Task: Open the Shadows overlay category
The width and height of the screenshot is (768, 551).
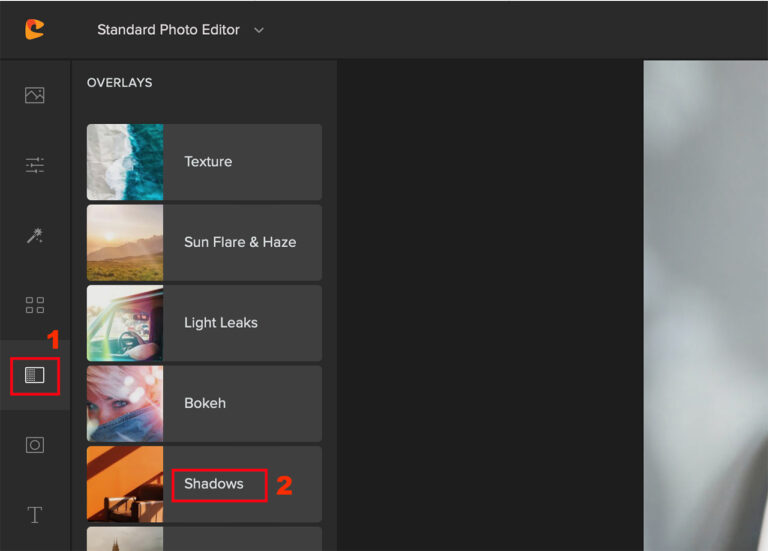Action: tap(204, 484)
